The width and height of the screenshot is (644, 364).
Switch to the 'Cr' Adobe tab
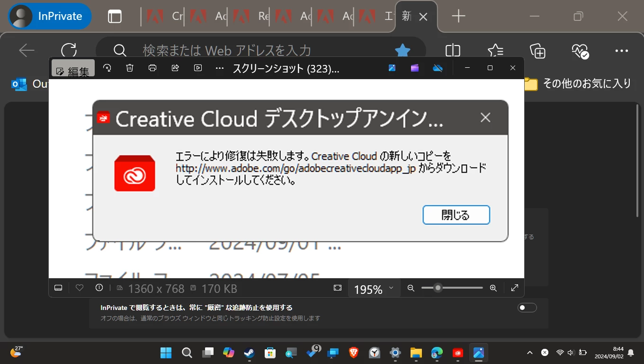(164, 17)
